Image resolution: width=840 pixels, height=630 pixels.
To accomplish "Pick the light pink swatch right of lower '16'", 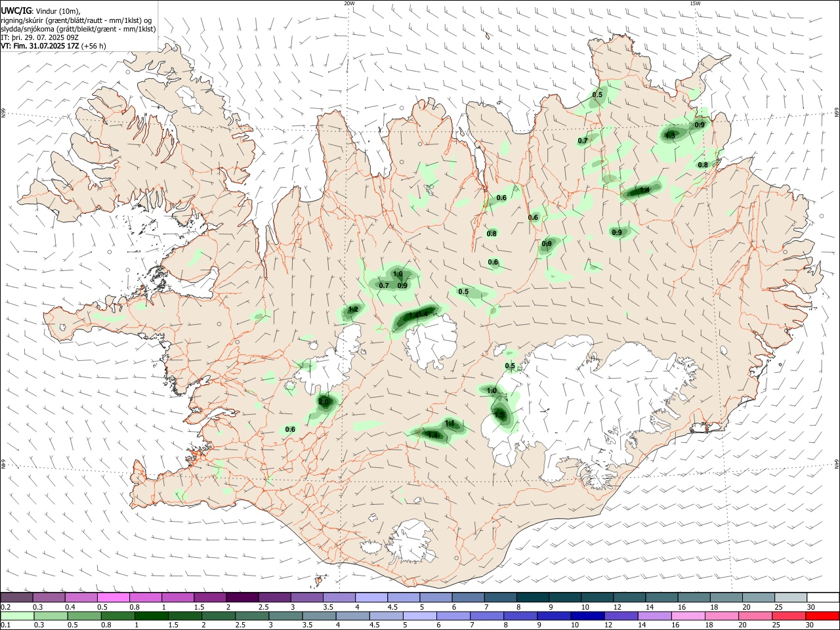I will [688, 616].
